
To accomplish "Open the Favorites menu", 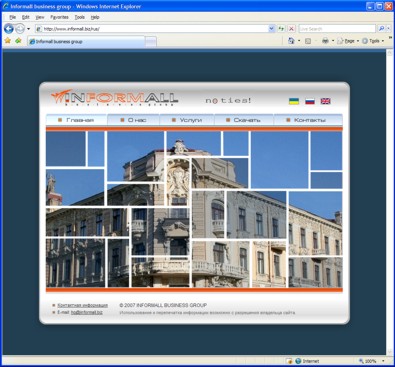I will tap(59, 17).
